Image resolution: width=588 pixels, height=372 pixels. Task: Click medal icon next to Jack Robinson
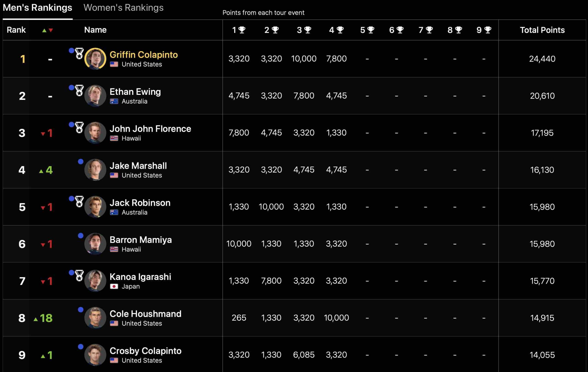79,202
